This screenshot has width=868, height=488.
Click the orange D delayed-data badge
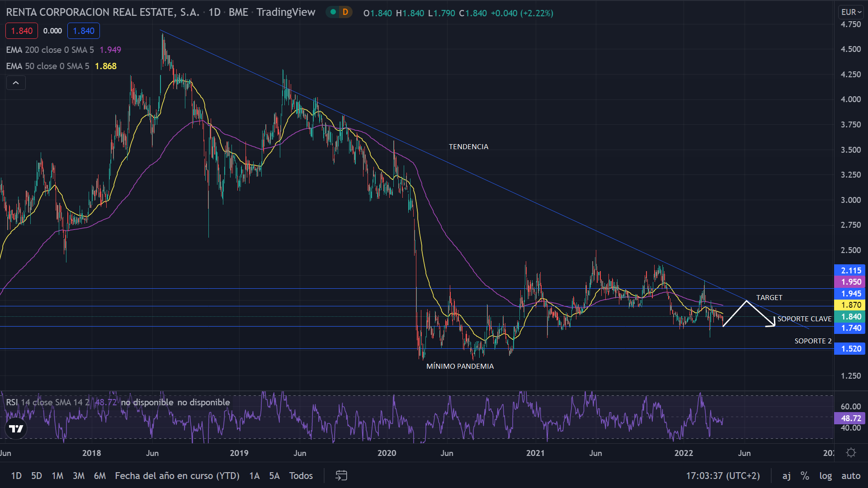[x=345, y=12]
